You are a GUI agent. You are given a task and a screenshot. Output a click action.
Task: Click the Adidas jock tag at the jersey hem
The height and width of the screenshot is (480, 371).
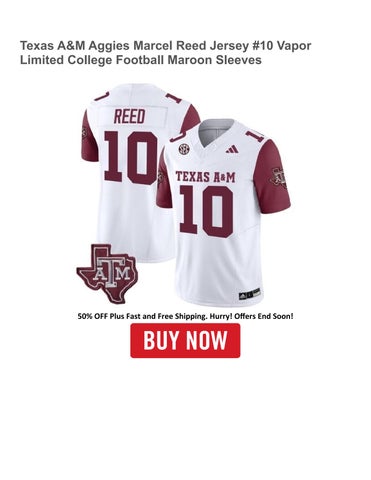click(x=249, y=294)
